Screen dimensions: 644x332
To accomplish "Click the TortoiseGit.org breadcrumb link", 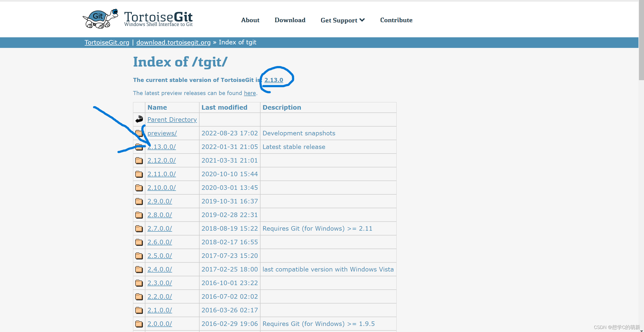I will (107, 42).
